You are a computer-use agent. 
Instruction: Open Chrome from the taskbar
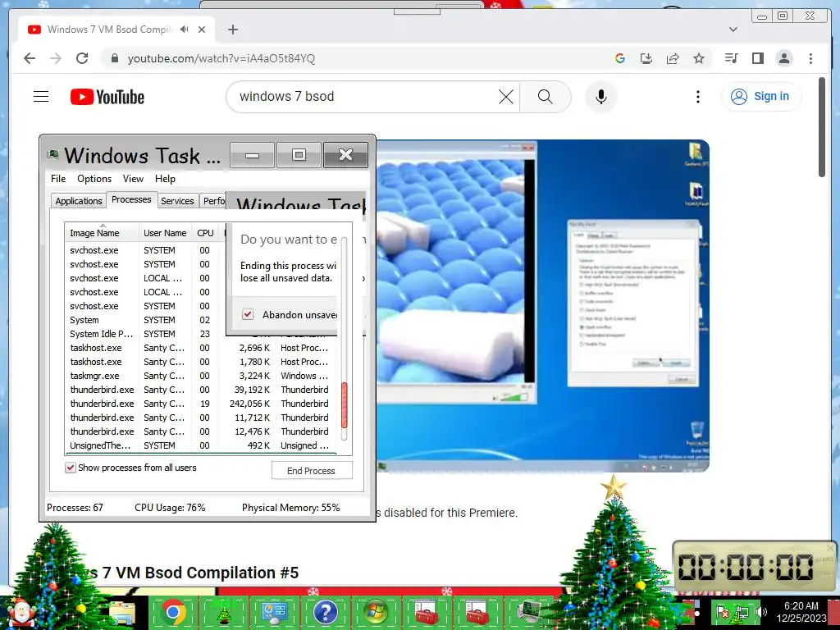172,612
